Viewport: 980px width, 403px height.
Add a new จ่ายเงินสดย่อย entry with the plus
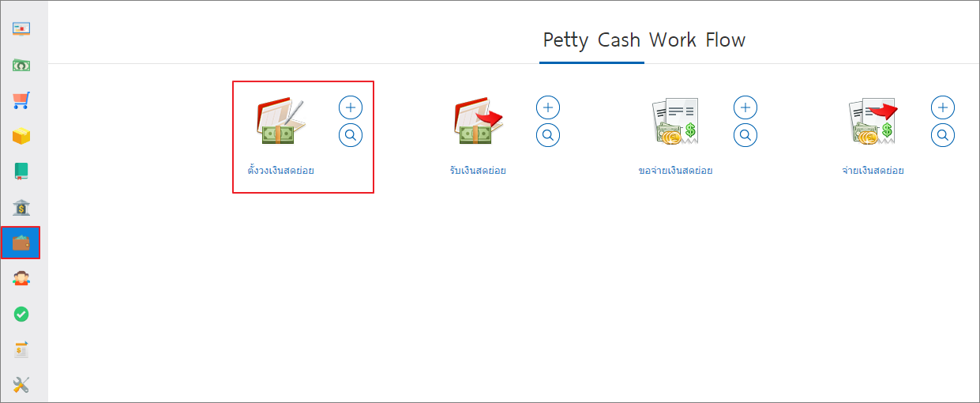pos(943,107)
